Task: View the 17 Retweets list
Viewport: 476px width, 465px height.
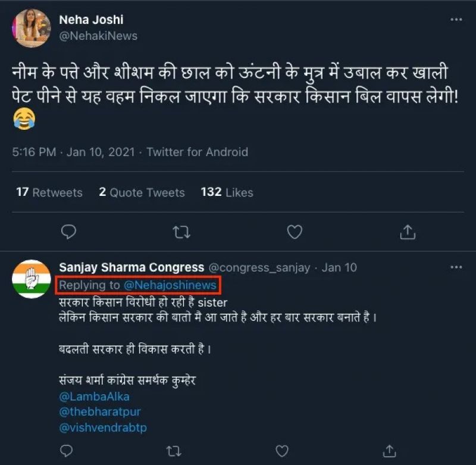Action: [49, 192]
